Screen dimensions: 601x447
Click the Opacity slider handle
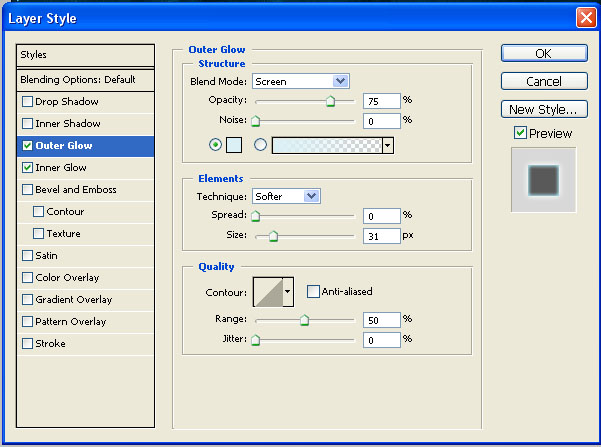(330, 101)
